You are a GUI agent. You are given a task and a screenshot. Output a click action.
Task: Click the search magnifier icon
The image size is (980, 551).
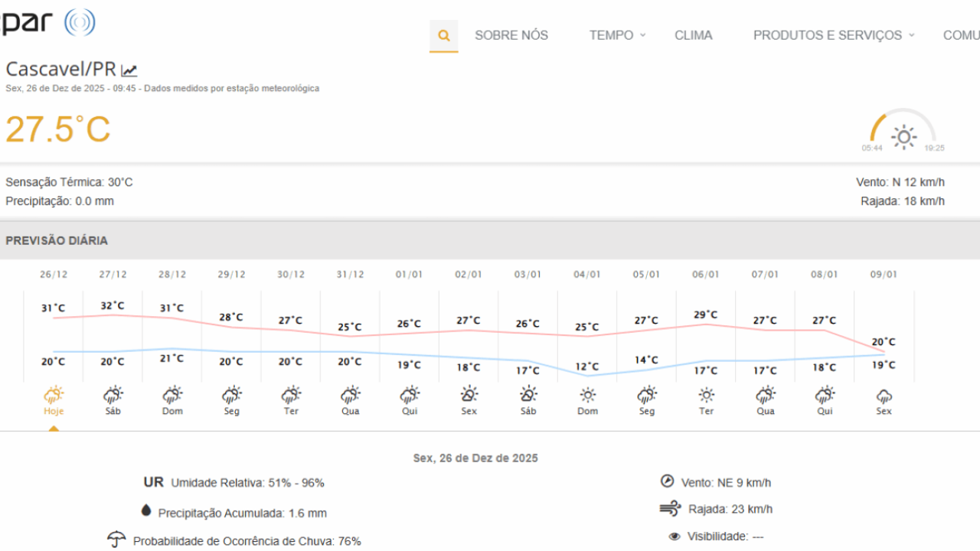pos(443,35)
